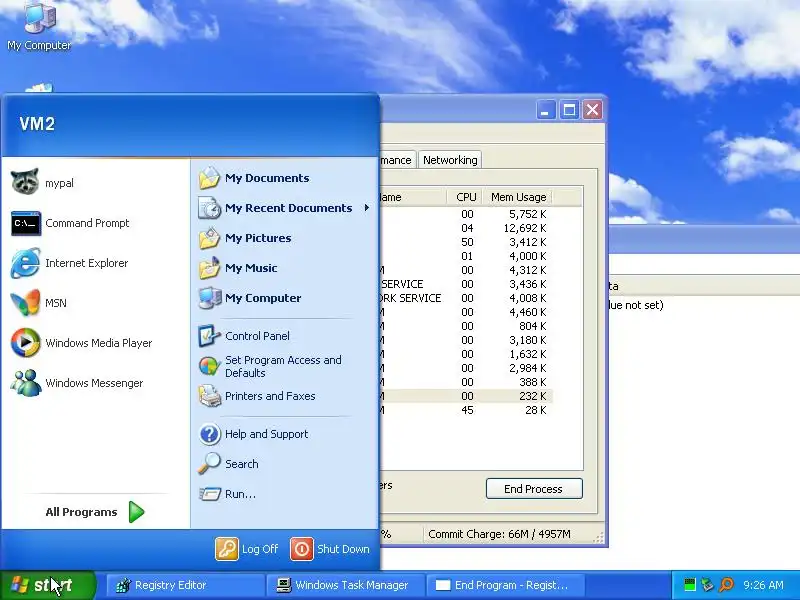Viewport: 800px width, 600px height.
Task: Open Help and Support icon
Action: [209, 434]
